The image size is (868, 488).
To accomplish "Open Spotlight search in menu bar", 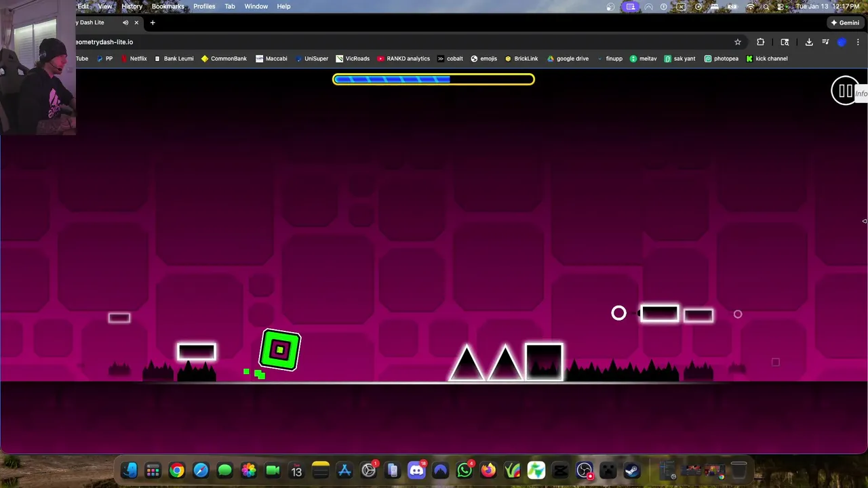I will click(x=766, y=6).
